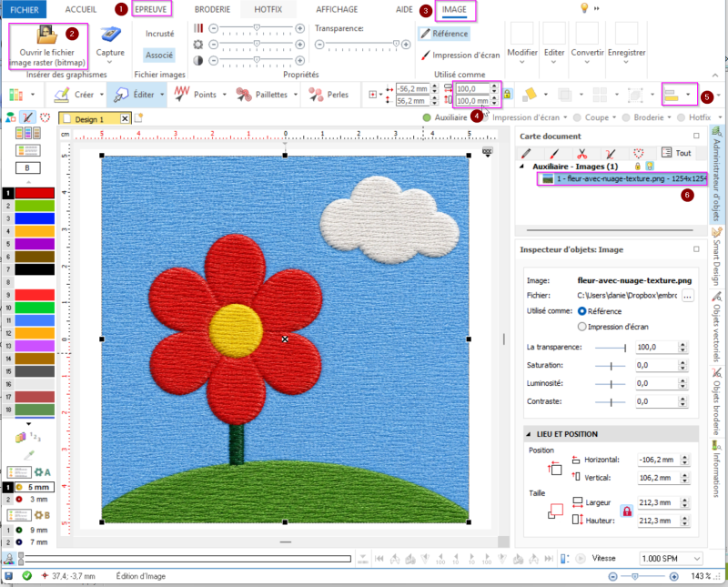Viewport: 728px width, 587px height.
Task: Toggle the Hotfix layer indicator
Action: click(x=681, y=117)
